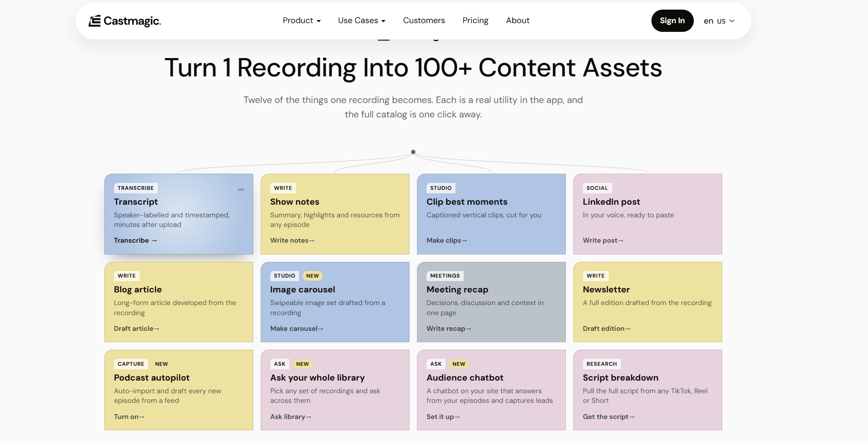Click the CAPTURE tag label

[x=131, y=364]
